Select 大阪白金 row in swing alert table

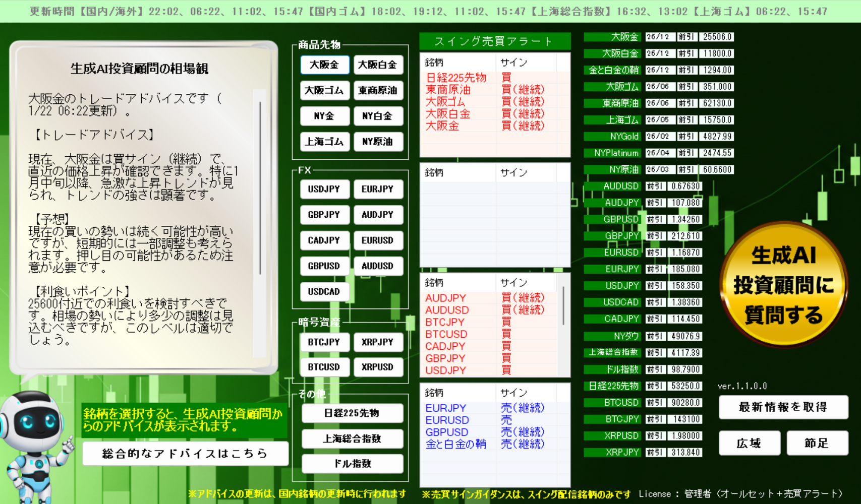(x=488, y=114)
